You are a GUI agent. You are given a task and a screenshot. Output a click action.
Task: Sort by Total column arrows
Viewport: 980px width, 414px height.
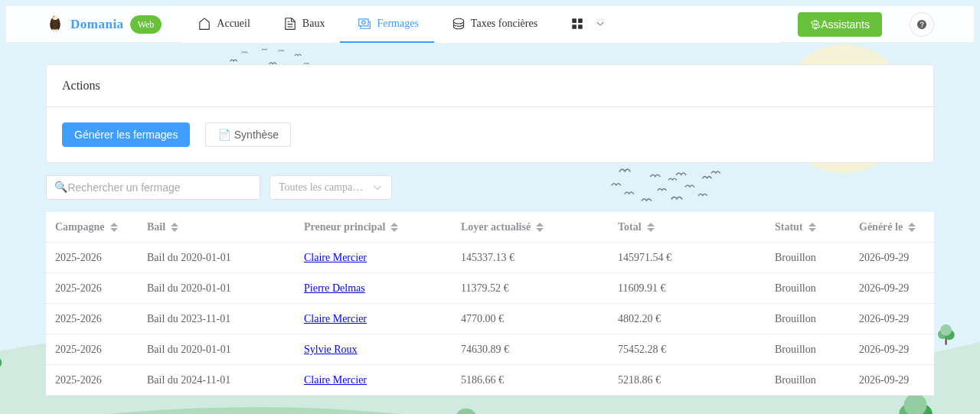click(651, 227)
